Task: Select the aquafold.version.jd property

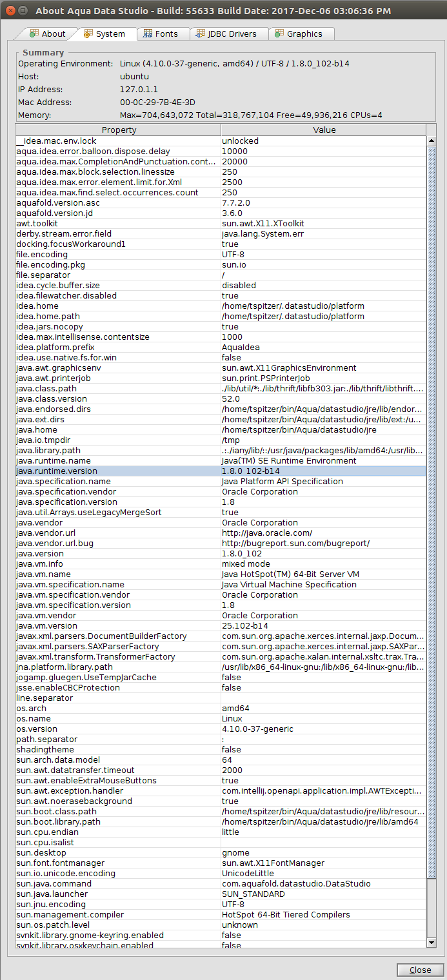Action: click(x=221, y=213)
